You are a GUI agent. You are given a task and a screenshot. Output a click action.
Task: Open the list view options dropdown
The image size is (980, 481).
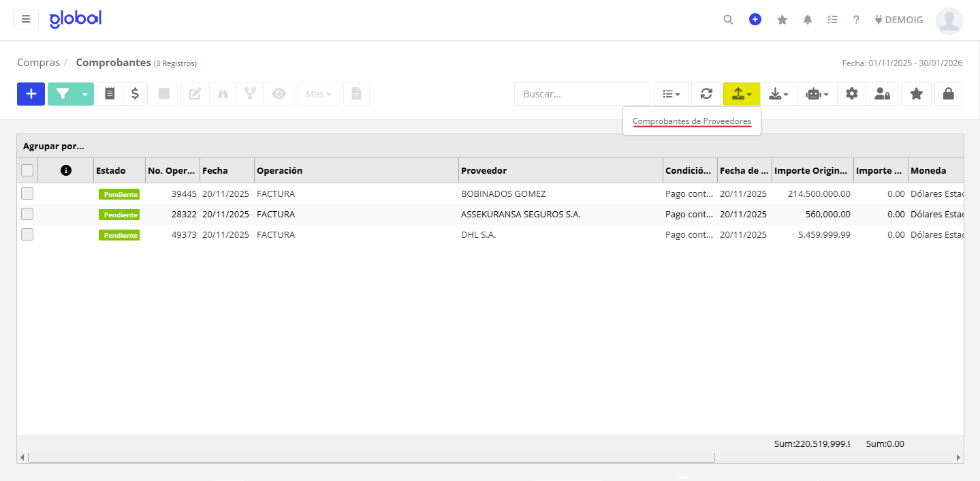pyautogui.click(x=671, y=94)
